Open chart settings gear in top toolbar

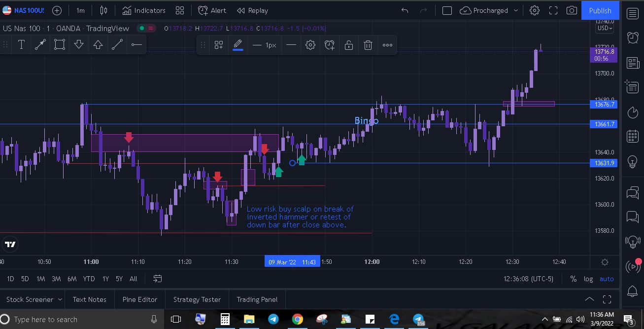[535, 10]
